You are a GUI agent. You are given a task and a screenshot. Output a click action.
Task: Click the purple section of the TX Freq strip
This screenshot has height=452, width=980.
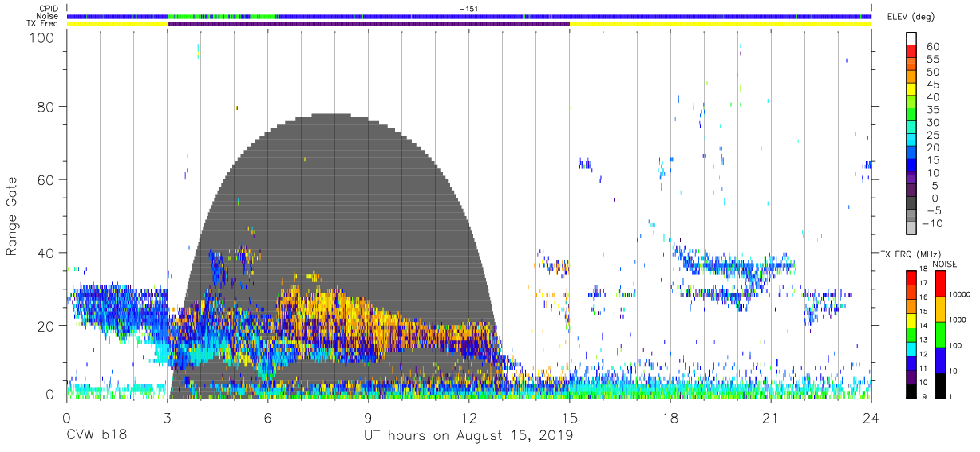point(369,24)
